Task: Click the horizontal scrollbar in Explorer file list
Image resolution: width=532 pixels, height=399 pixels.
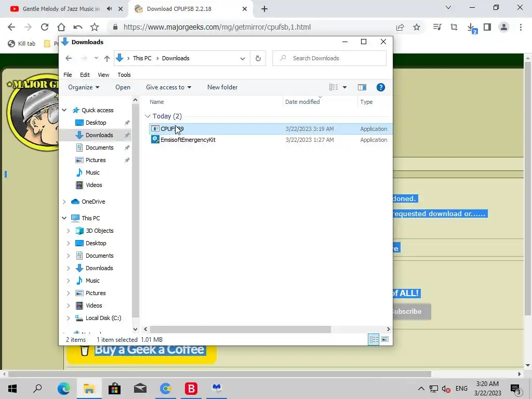Action: click(240, 329)
